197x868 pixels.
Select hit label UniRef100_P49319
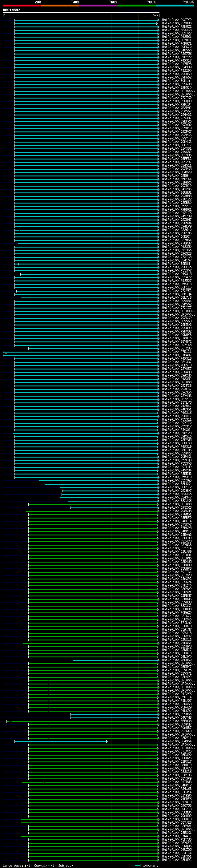[x=176, y=447]
